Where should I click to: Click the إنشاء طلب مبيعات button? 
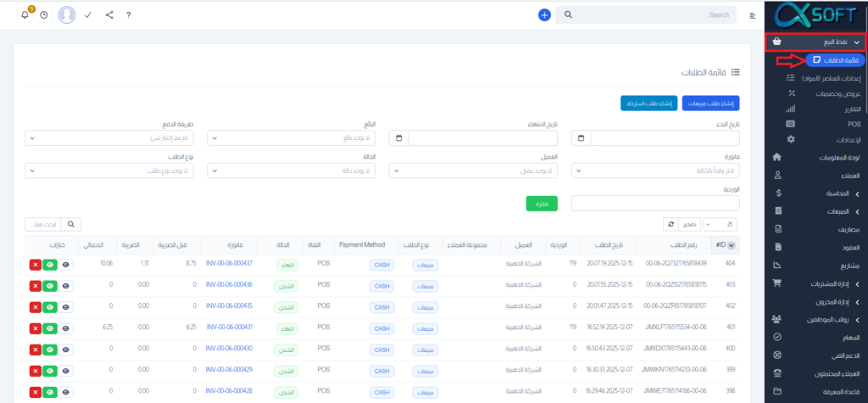(711, 104)
